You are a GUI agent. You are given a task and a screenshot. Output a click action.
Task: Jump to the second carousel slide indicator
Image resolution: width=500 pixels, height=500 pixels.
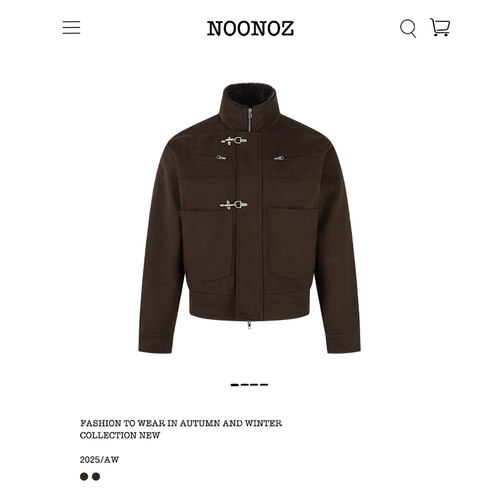[x=245, y=385]
